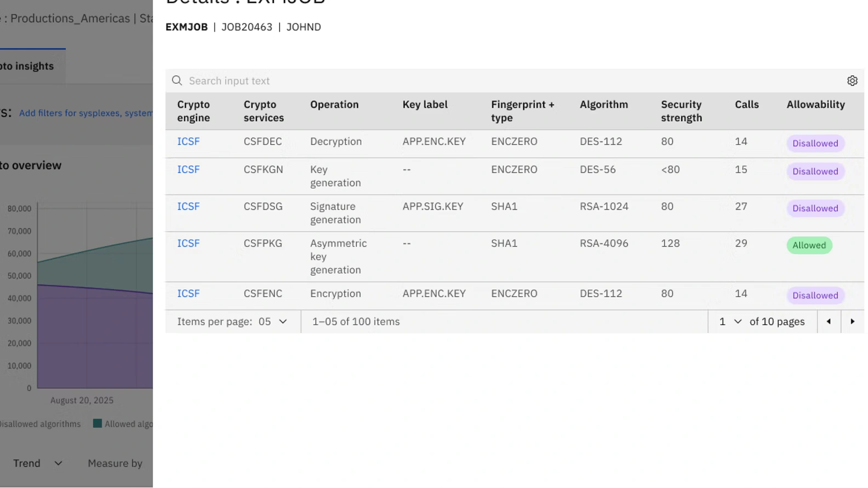The image size is (868, 488).
Task: Go to the previous page arrow
Action: 828,321
